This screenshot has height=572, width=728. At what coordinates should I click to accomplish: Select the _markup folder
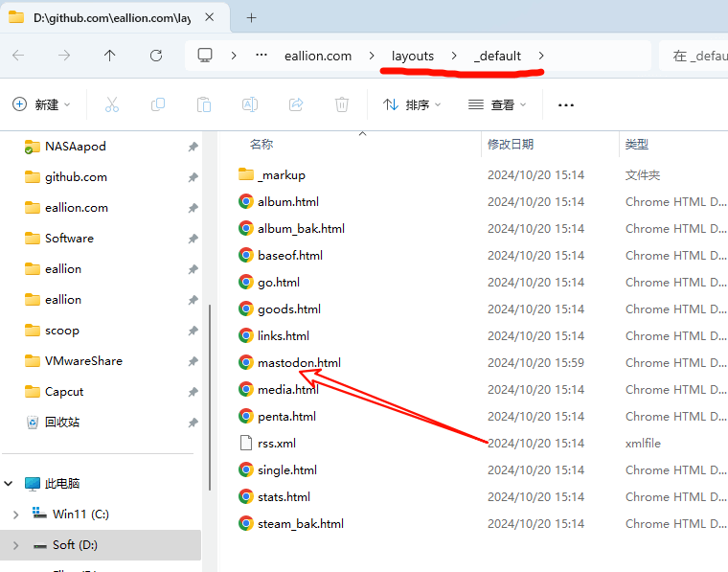click(281, 175)
